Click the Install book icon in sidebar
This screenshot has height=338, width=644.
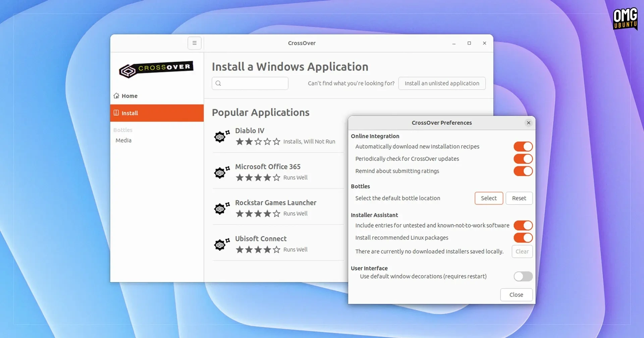116,113
